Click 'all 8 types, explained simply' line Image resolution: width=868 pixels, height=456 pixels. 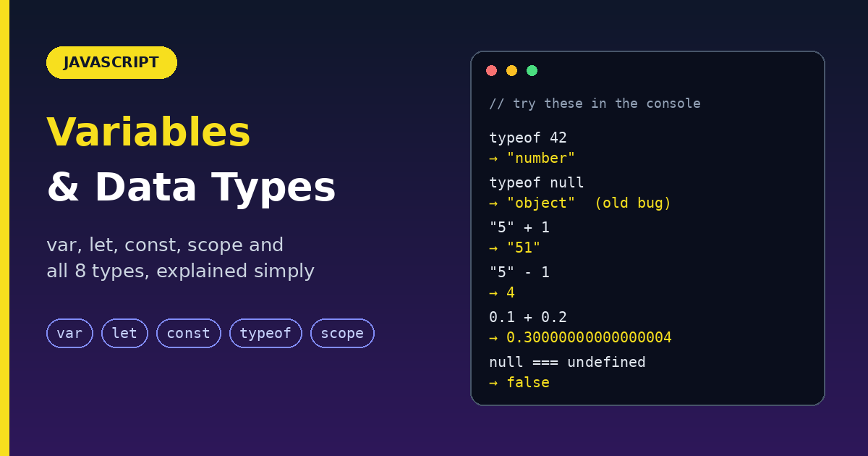tap(180, 271)
